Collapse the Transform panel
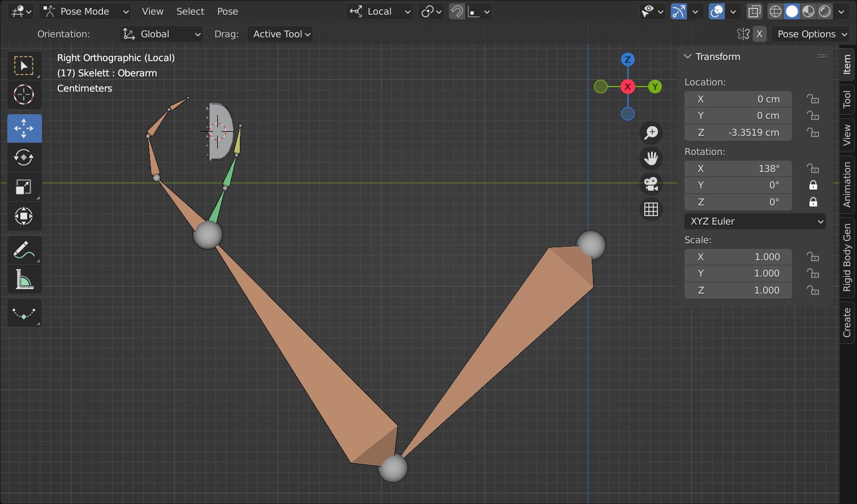857x504 pixels. 688,57
